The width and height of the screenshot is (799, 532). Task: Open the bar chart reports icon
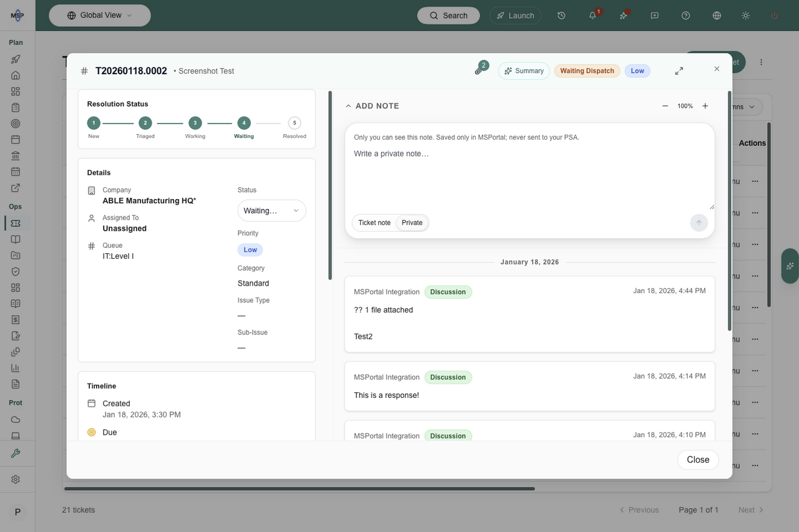(16, 367)
